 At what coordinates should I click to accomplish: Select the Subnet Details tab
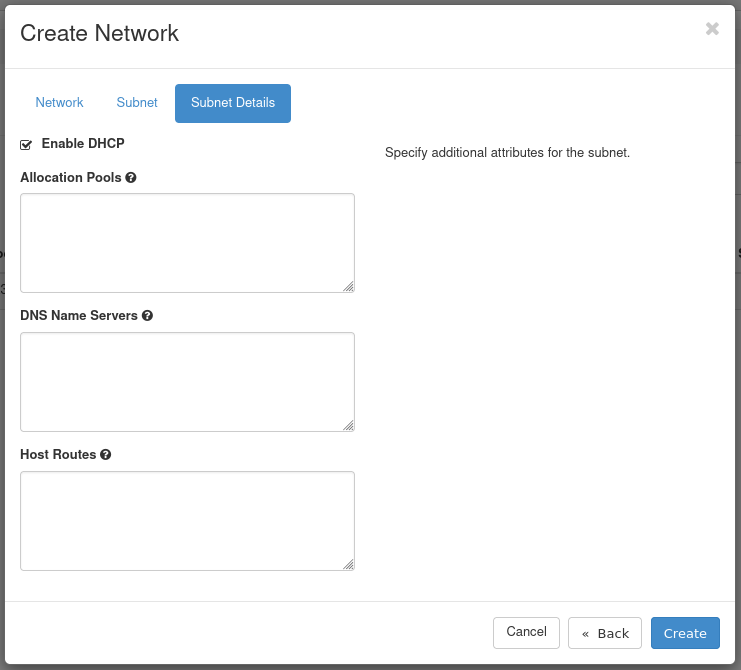[233, 103]
